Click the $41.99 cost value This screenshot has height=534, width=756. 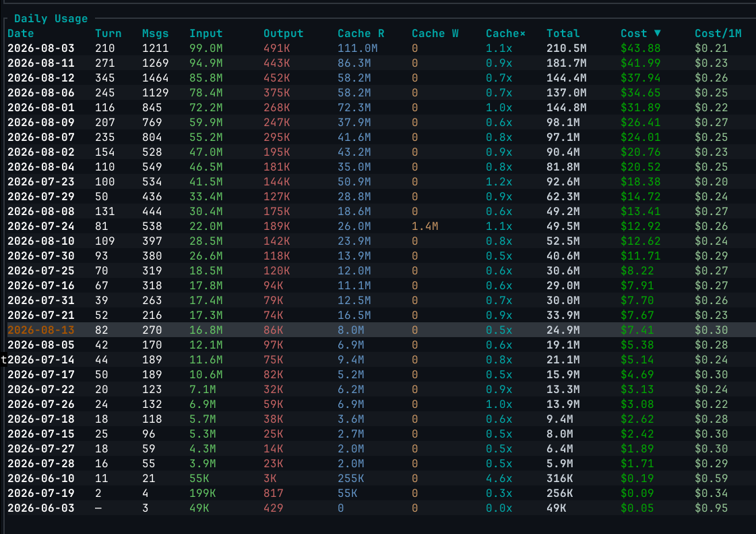tap(640, 63)
